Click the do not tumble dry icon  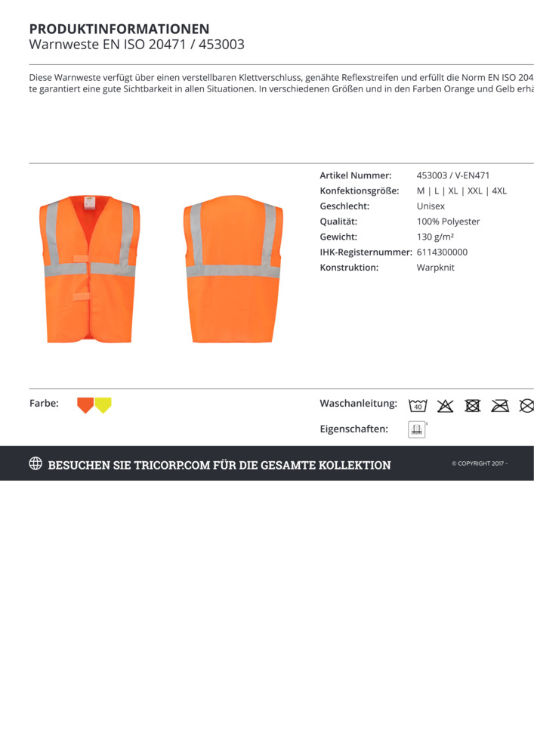point(473,406)
